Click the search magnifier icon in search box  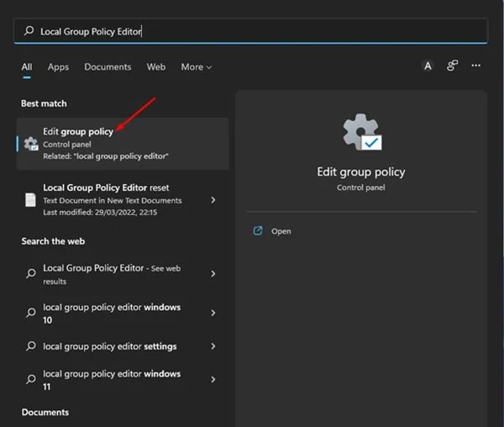(x=29, y=31)
